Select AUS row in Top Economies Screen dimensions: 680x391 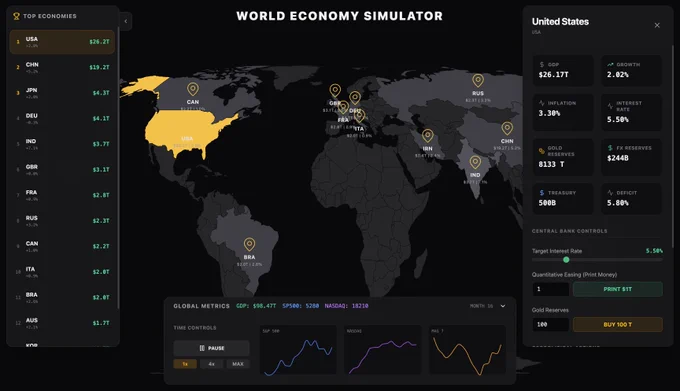62,323
